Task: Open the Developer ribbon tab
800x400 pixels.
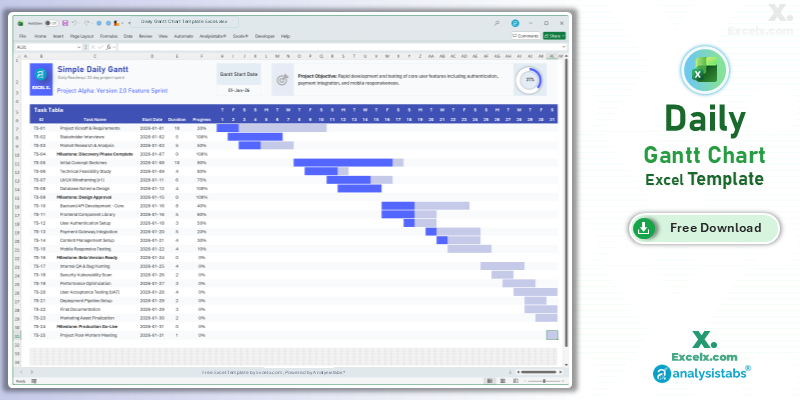Action: (265, 35)
